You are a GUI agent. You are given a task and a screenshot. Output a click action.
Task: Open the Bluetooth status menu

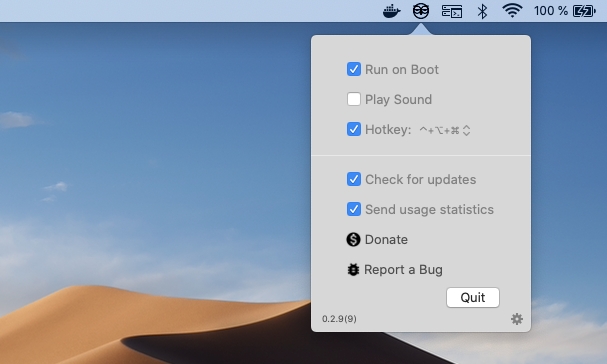point(482,11)
